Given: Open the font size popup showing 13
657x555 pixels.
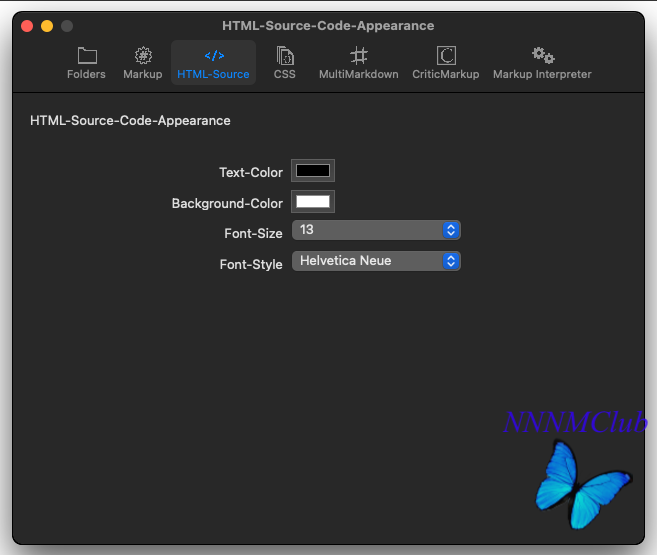Looking at the screenshot, I should [376, 230].
